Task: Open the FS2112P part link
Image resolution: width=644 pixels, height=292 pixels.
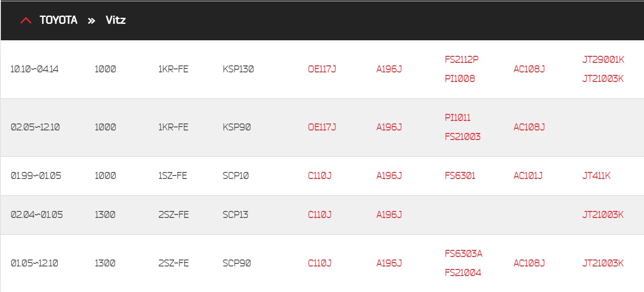Action: tap(462, 59)
